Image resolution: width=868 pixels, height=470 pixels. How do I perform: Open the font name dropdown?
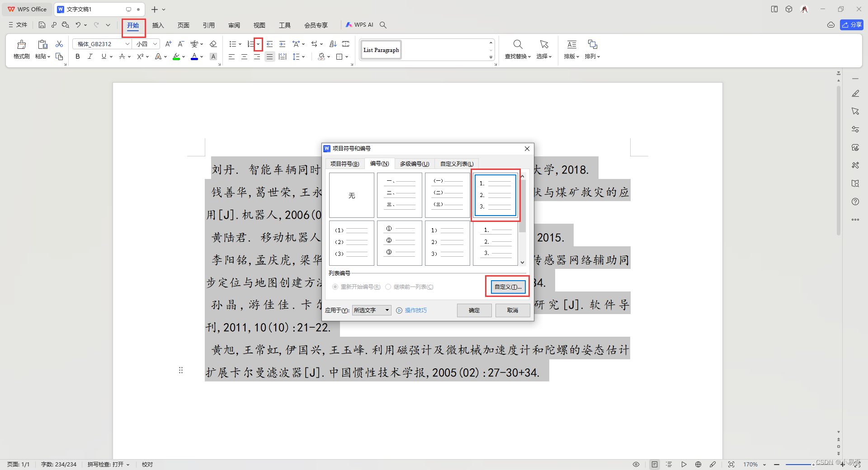coord(127,44)
